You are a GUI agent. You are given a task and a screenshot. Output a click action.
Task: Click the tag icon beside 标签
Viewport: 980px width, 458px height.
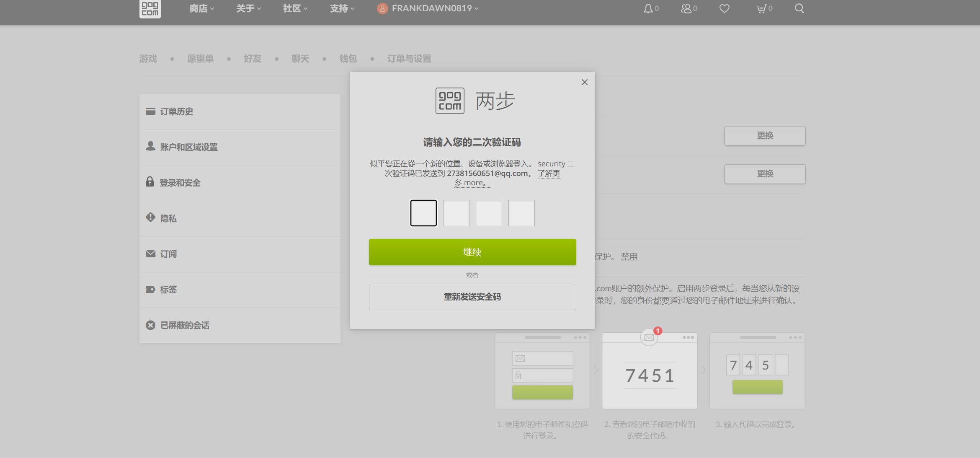(x=150, y=289)
